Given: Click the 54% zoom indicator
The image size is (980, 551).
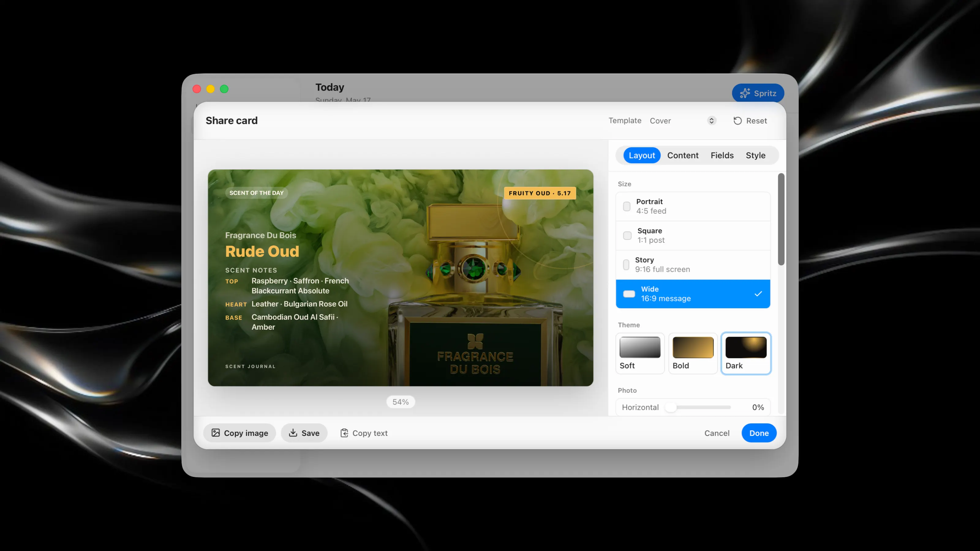Looking at the screenshot, I should click(x=400, y=402).
